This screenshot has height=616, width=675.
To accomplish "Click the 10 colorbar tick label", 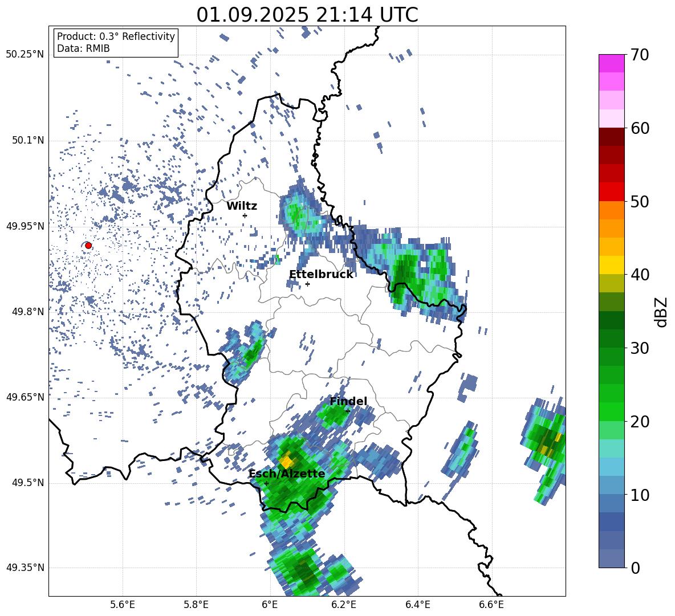I will click(x=640, y=495).
